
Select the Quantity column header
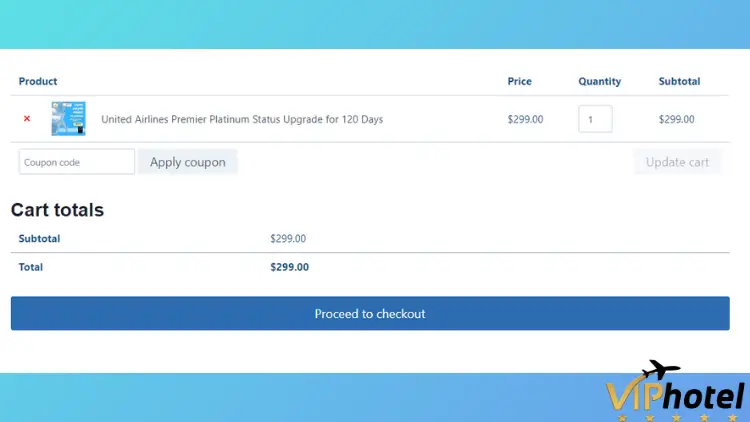coord(599,81)
